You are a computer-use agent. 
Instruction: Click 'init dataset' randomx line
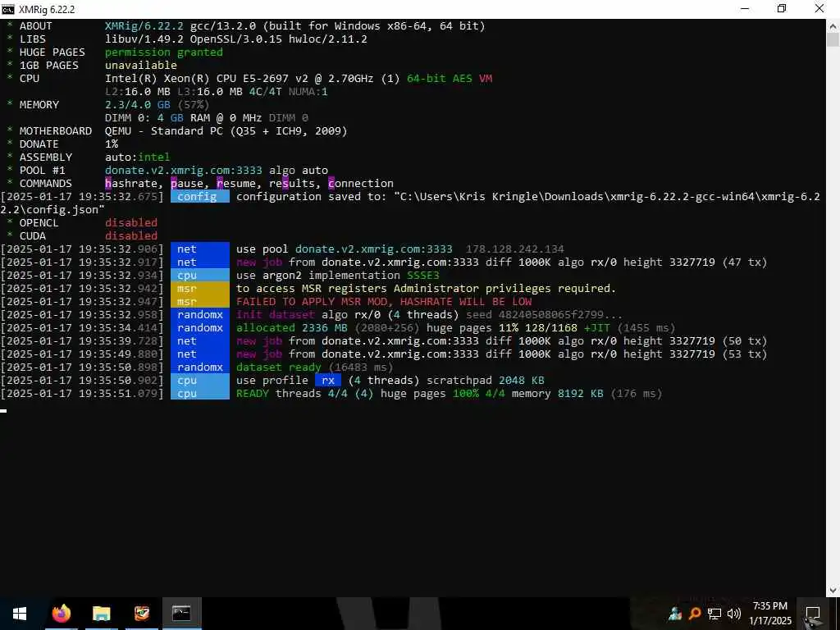coord(276,314)
